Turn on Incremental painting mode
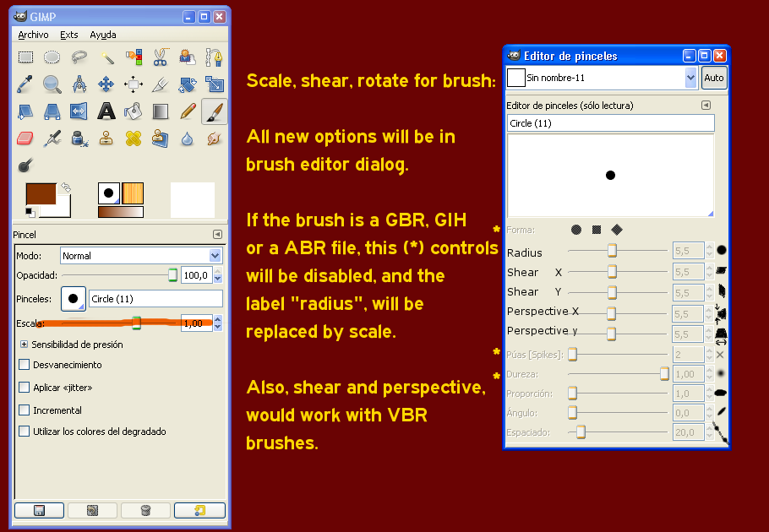 [x=25, y=410]
